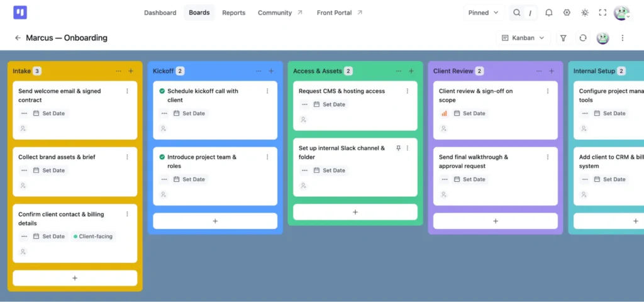Open Front Portal external link

pos(340,13)
